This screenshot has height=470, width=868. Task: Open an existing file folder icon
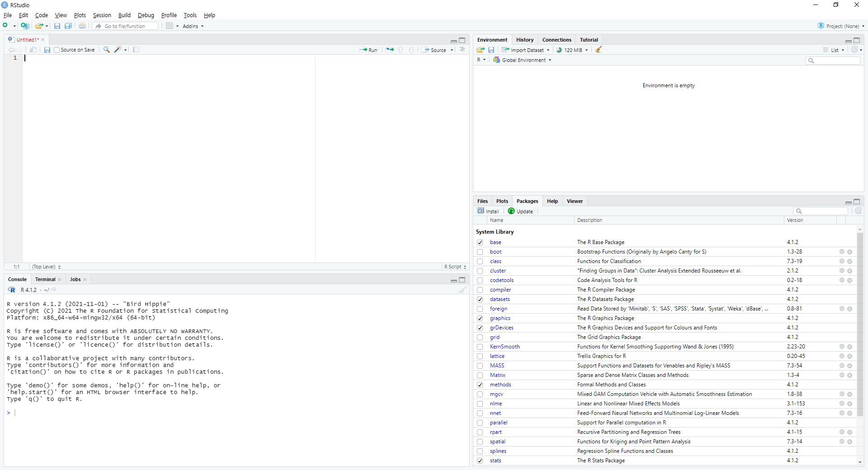pos(39,26)
